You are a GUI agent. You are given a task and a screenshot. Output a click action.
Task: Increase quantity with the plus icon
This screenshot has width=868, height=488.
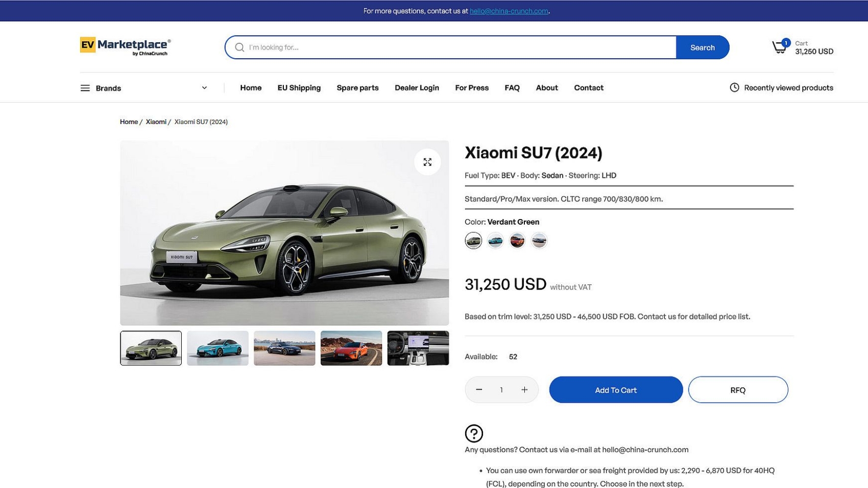[524, 389]
